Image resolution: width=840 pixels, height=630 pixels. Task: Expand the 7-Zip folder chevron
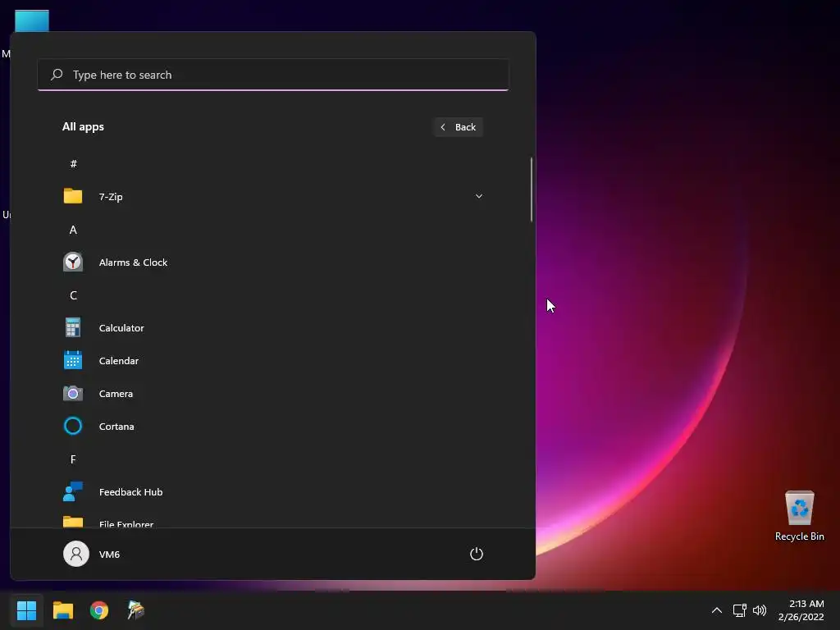pos(479,196)
